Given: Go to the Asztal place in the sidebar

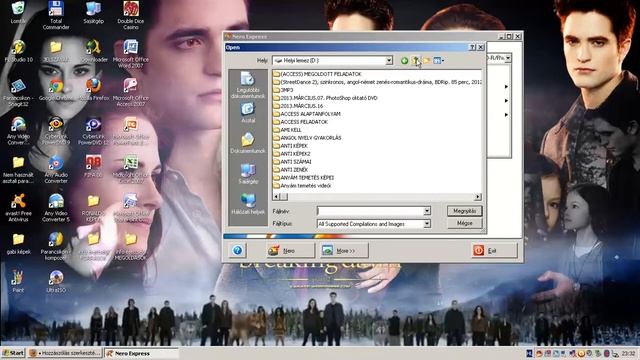Looking at the screenshot, I should coord(248,113).
